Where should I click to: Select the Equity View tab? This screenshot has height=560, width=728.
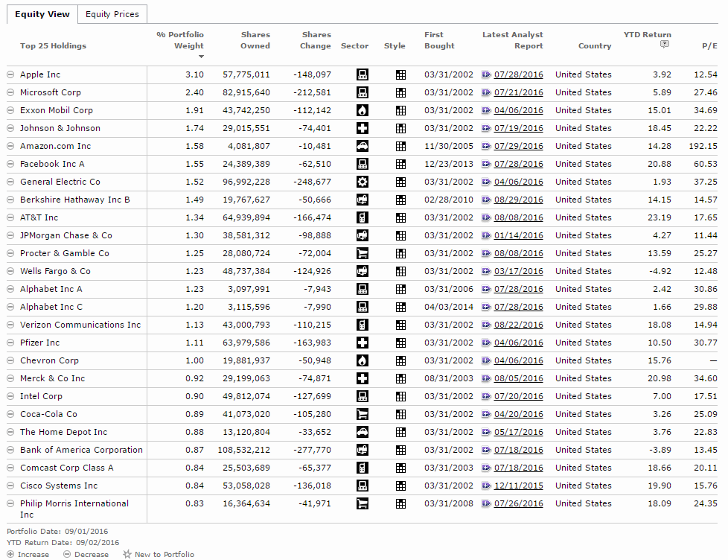(42, 14)
